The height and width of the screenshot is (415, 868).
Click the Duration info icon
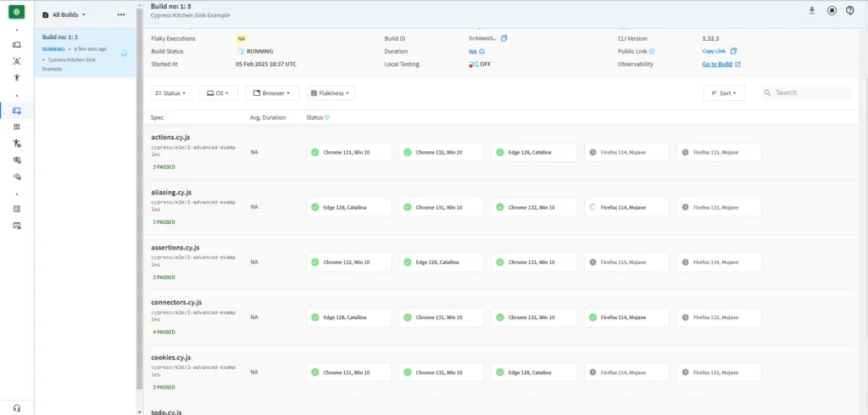click(481, 52)
